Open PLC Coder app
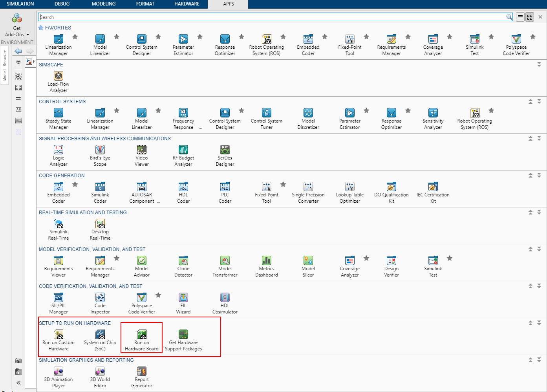 coord(225,192)
